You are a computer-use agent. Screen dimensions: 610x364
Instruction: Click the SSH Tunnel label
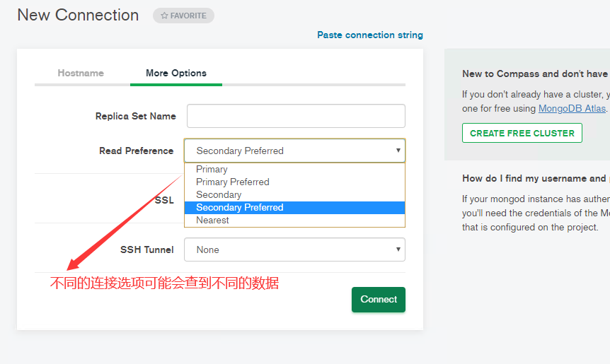[146, 249]
